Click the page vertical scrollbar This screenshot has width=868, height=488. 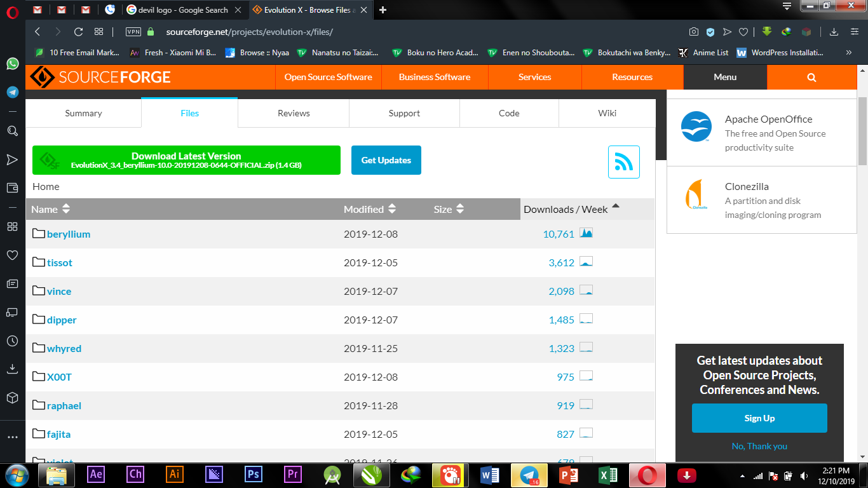[862, 131]
